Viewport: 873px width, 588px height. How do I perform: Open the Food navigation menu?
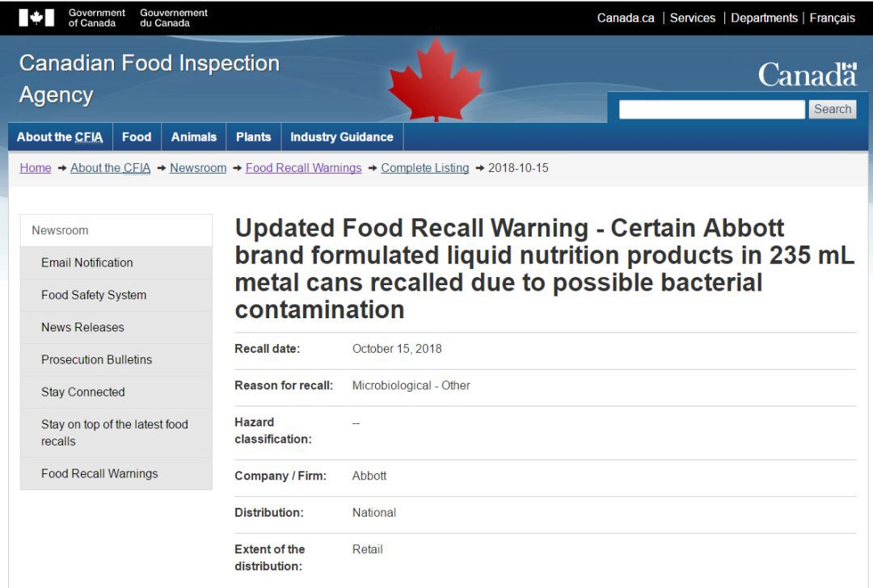[137, 137]
